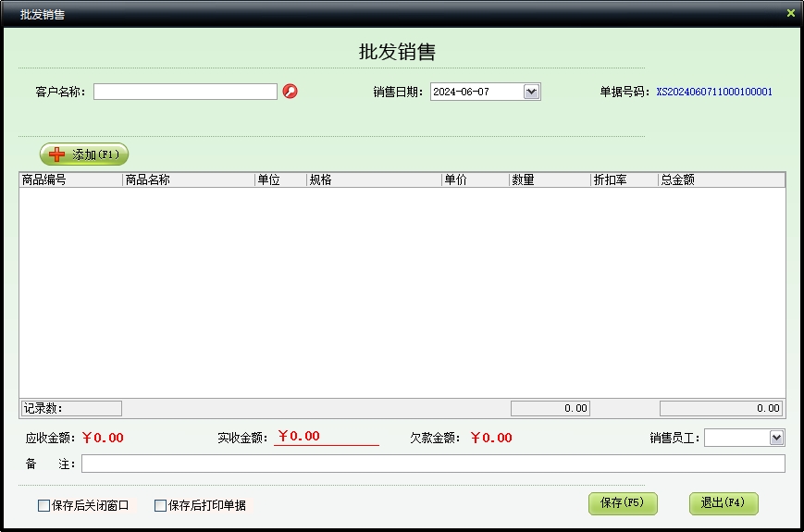Open the 销售日期 date dropdown
804x532 pixels.
coord(531,92)
